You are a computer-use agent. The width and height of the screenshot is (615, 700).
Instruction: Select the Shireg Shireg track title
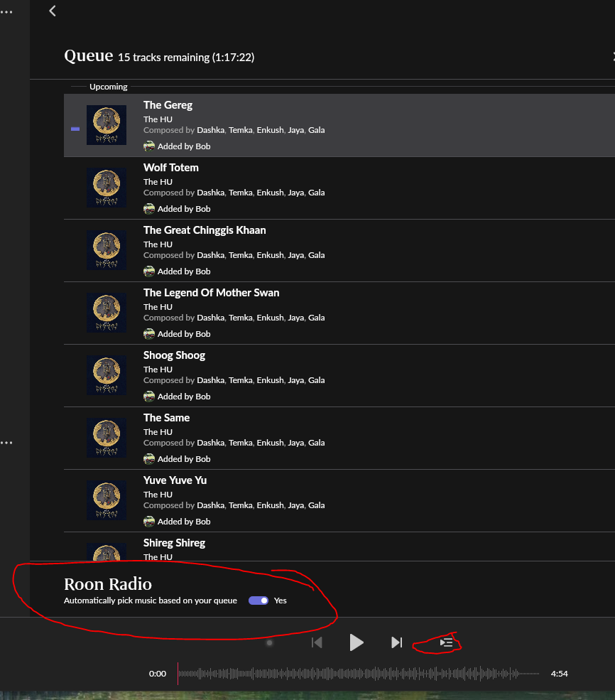coord(174,543)
